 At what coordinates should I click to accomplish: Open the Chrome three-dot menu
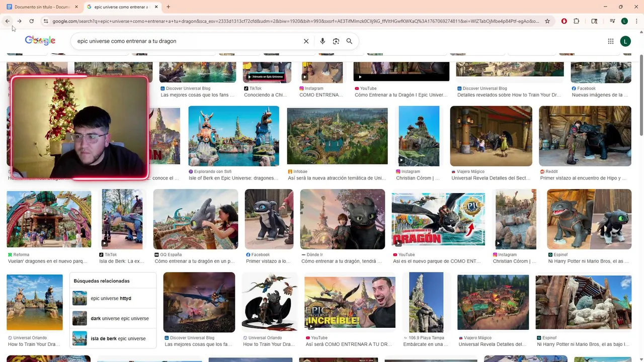coord(636,21)
